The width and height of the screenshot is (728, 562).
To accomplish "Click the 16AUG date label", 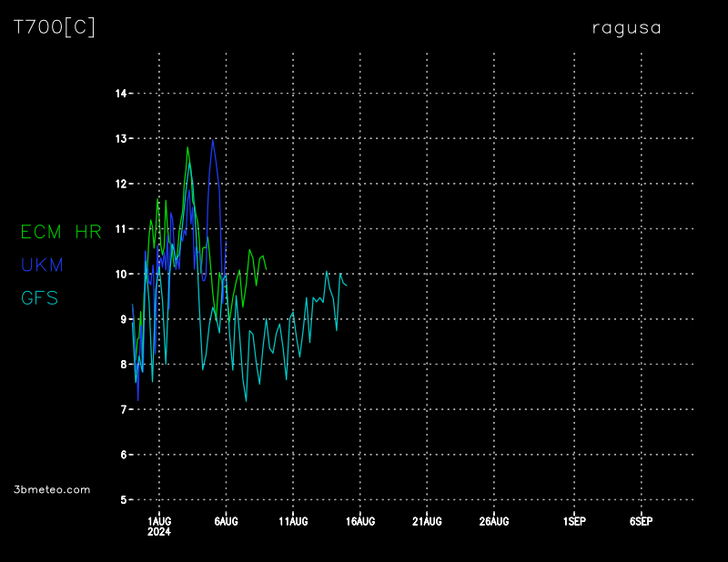I will pos(360,522).
